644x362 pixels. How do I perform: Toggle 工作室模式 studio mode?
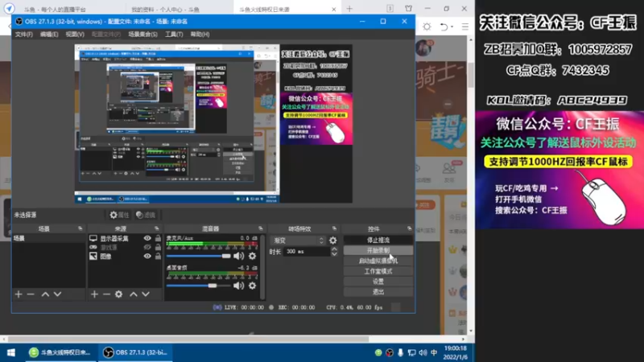point(378,271)
